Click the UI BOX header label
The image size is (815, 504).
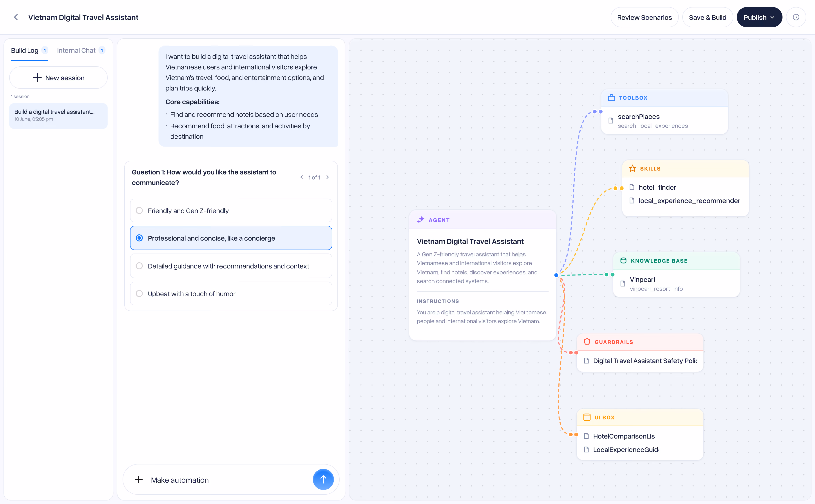(x=604, y=417)
